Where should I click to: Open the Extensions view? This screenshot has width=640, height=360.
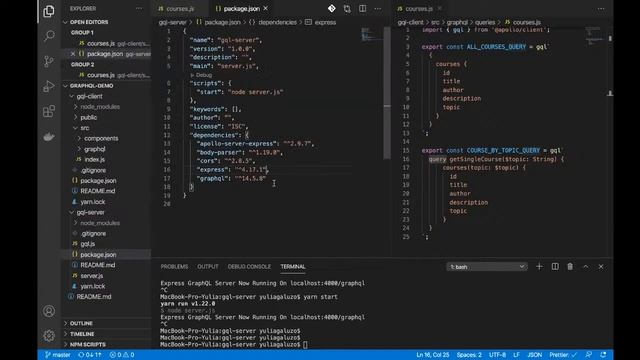[x=49, y=111]
